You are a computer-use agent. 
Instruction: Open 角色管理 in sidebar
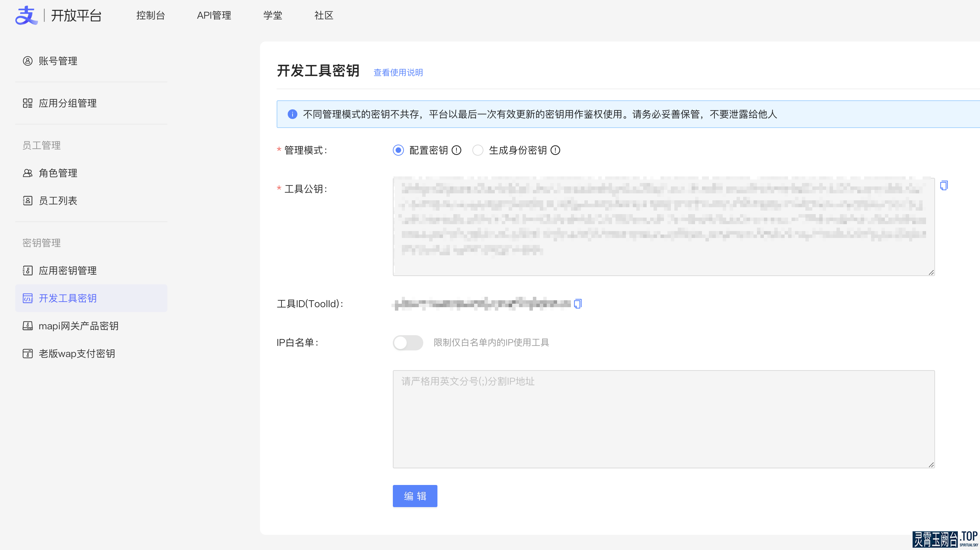coord(58,173)
